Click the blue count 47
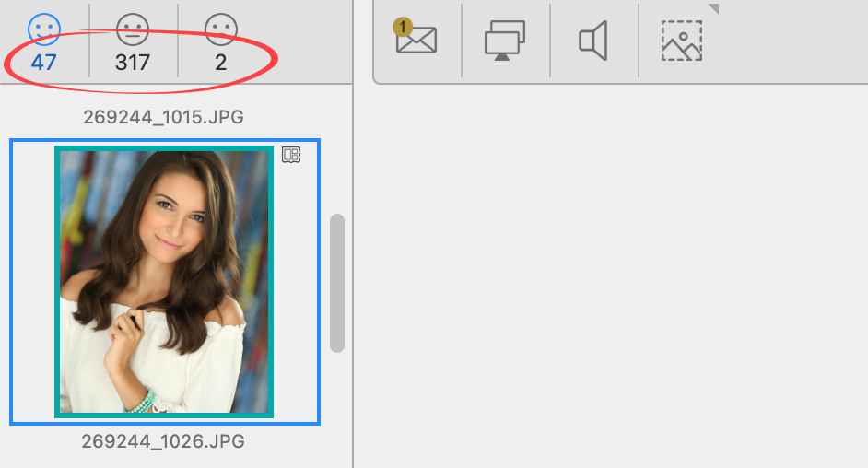868x468 pixels. (x=44, y=63)
